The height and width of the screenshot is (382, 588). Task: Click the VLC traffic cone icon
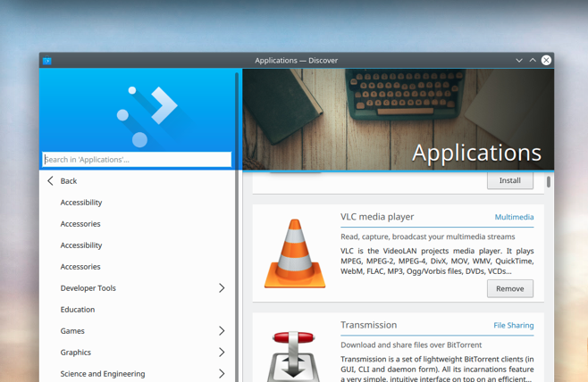coord(294,253)
